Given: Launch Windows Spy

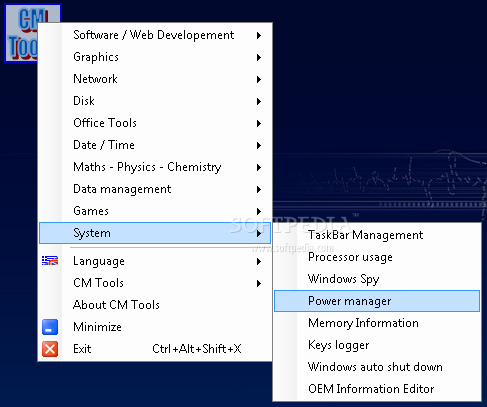Looking at the screenshot, I should (377, 279).
